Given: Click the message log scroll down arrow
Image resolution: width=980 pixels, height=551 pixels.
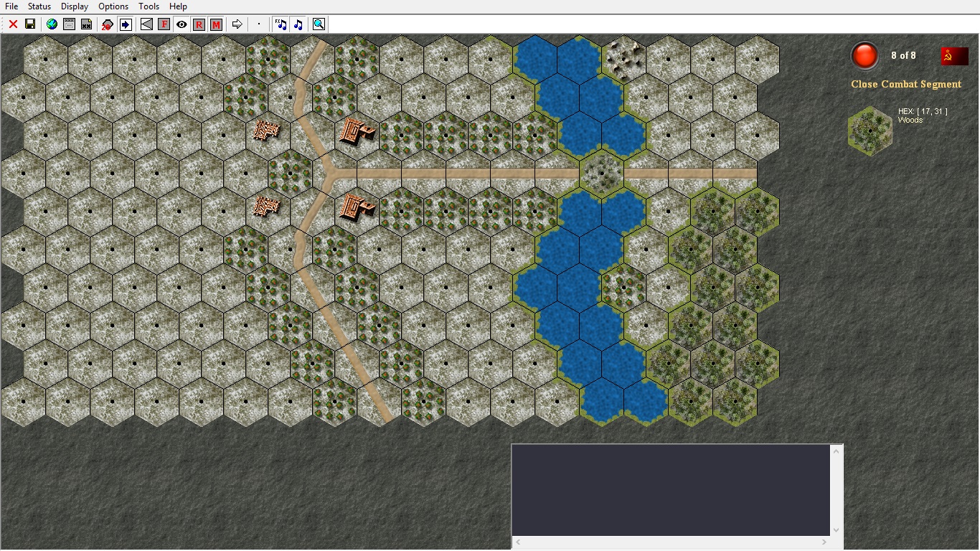Looking at the screenshot, I should tap(836, 529).
